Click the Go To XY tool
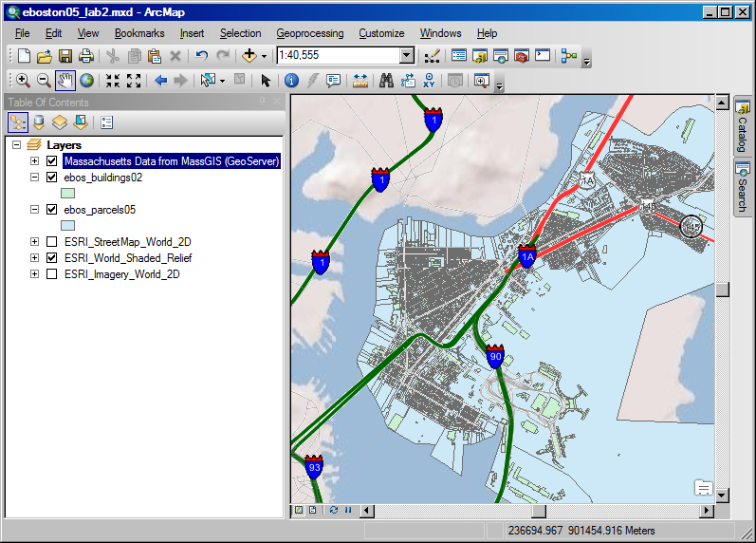 (x=430, y=81)
